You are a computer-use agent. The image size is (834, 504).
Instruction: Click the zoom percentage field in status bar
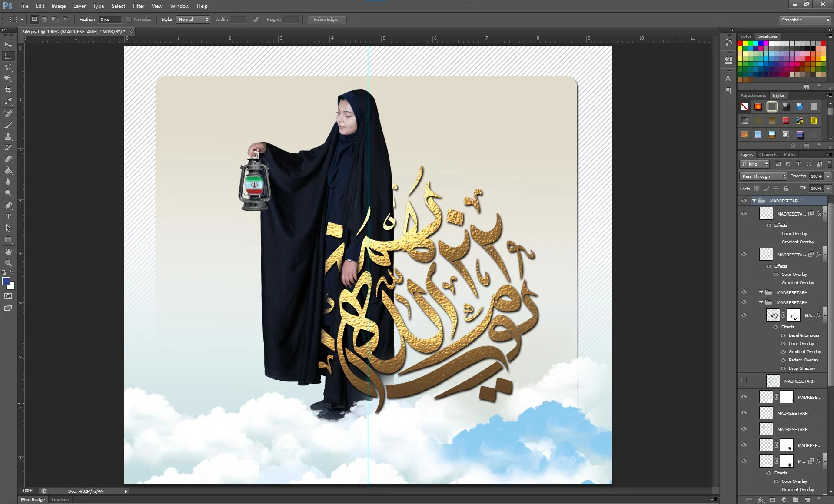[x=28, y=491]
